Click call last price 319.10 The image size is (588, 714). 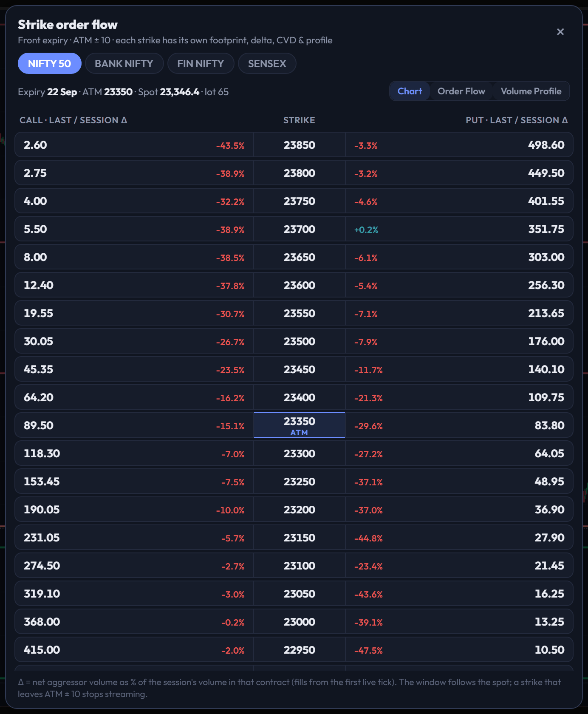coord(42,594)
